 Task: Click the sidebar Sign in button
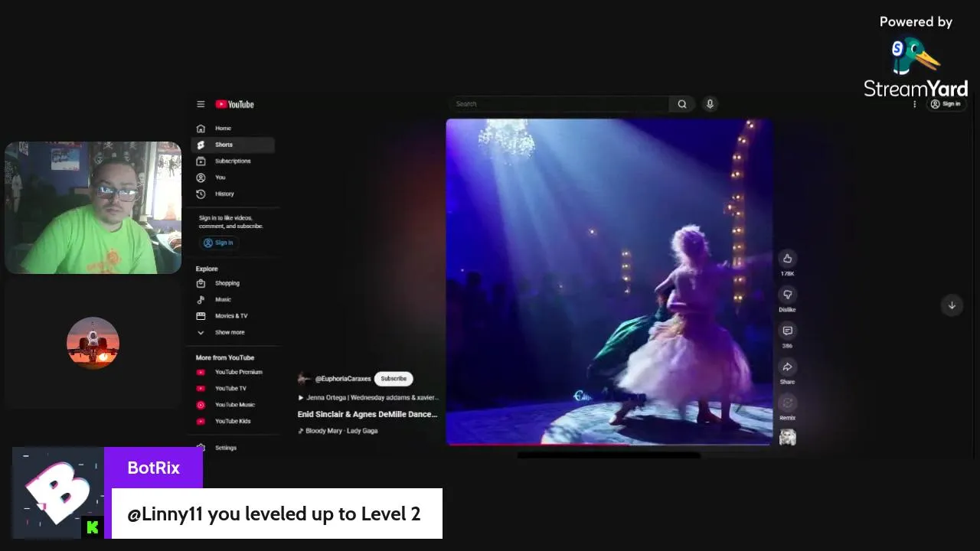pos(218,243)
